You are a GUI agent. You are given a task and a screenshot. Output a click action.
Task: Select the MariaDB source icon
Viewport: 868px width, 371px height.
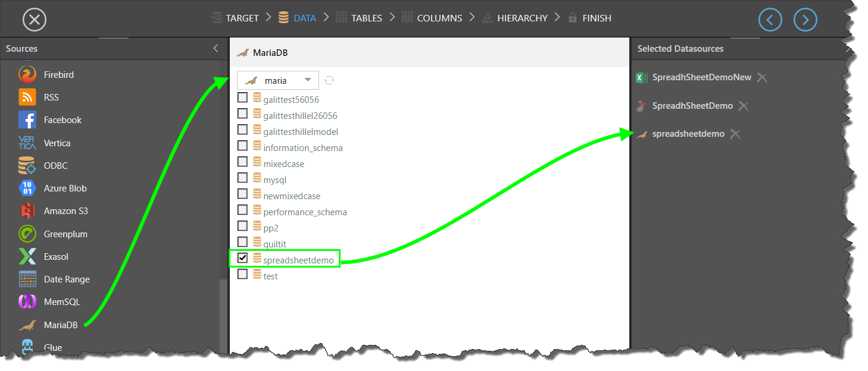(27, 325)
